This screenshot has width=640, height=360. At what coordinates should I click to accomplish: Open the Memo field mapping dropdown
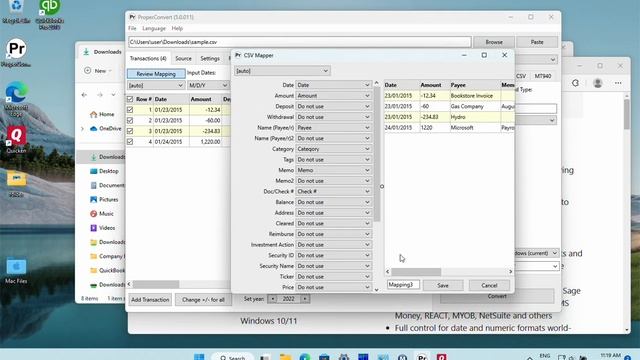pos(333,170)
